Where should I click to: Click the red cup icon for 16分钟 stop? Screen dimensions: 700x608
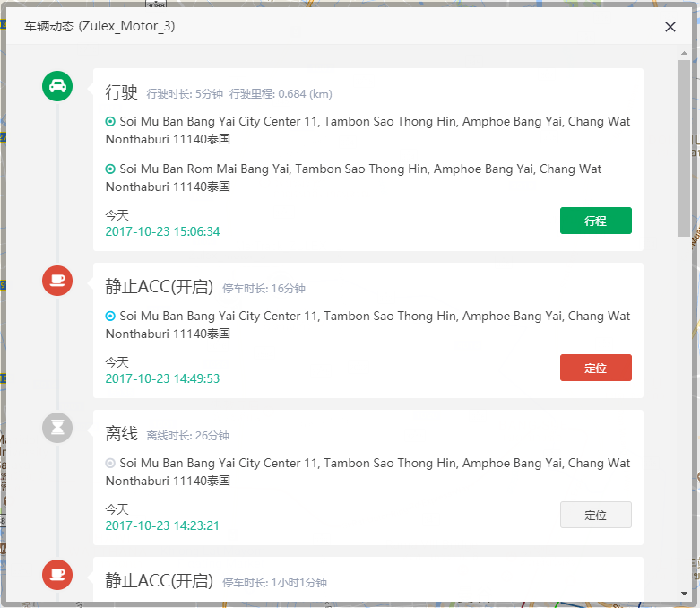pos(57,281)
